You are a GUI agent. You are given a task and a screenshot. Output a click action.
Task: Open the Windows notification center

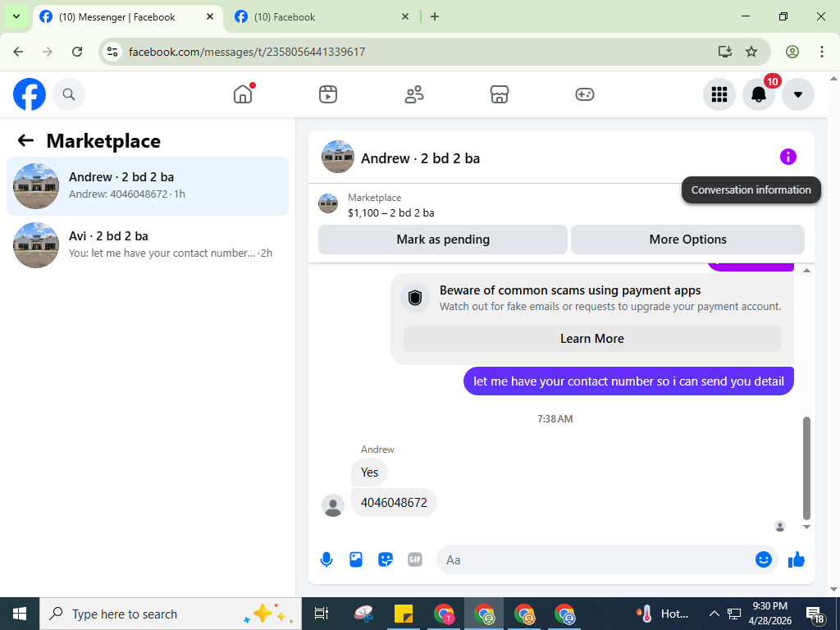coord(815,614)
